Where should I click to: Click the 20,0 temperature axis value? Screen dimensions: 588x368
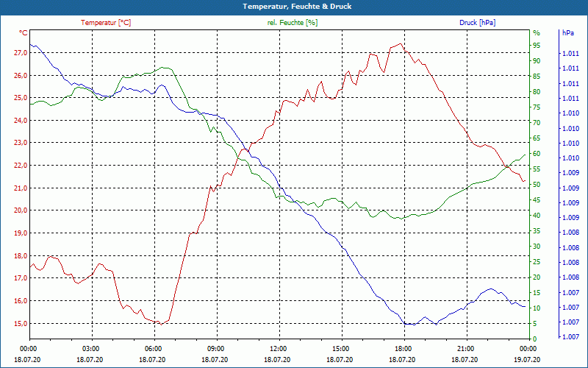point(21,210)
